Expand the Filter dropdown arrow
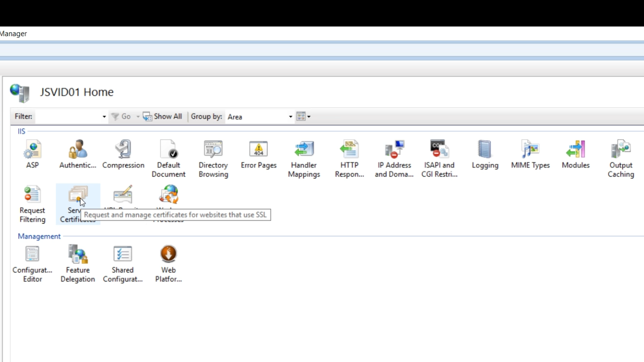Viewport: 644px width, 362px height. tap(104, 117)
